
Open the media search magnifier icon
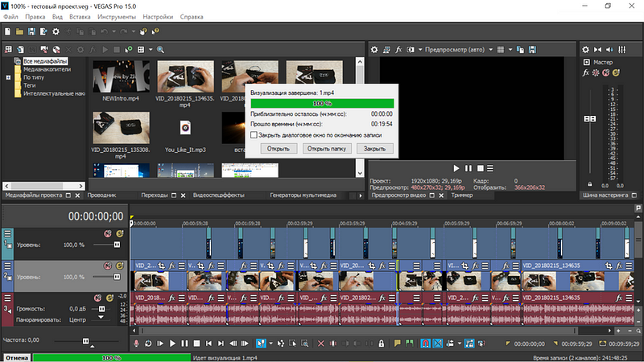[160, 50]
